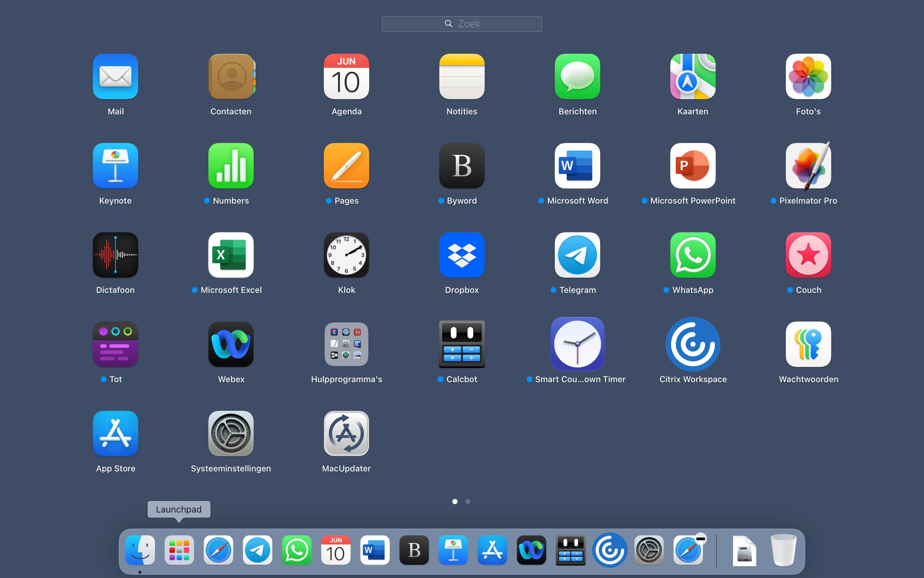Viewport: 924px width, 578px height.
Task: Open Microsoft Word in the Dock
Action: [375, 550]
